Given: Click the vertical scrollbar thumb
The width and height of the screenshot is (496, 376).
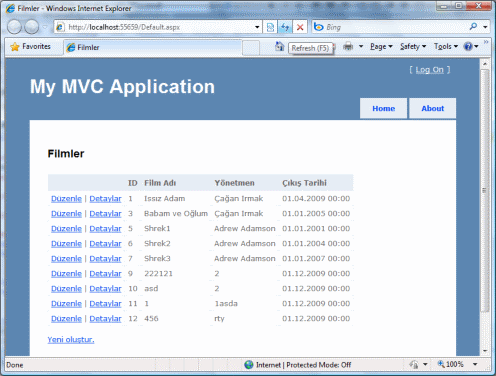Looking at the screenshot, I should (485, 190).
